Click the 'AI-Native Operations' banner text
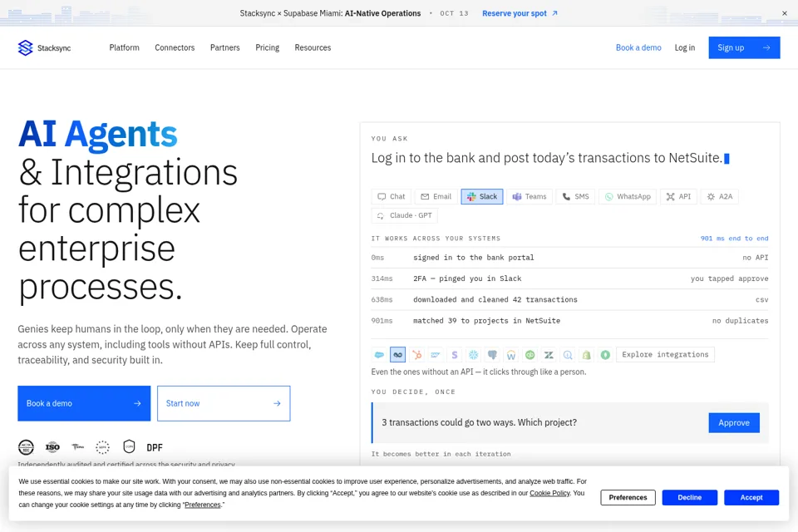This screenshot has width=798, height=532. pos(382,13)
